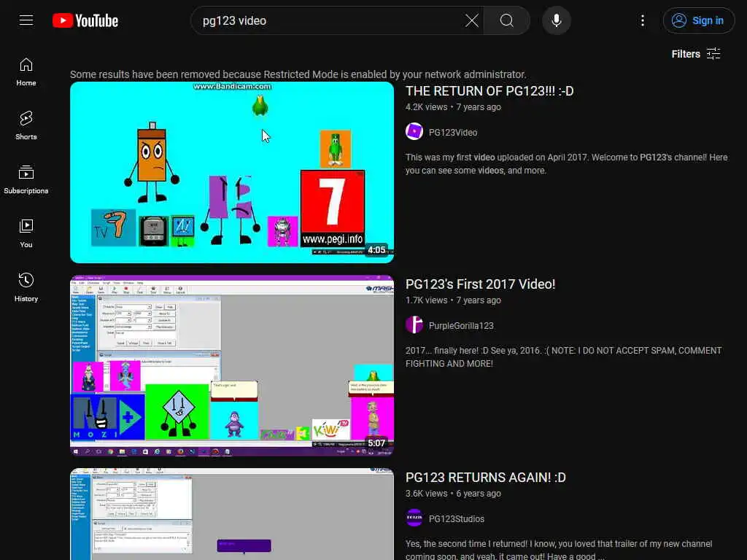The height and width of the screenshot is (560, 747).
Task: Clear the search query with X
Action: [x=472, y=20]
